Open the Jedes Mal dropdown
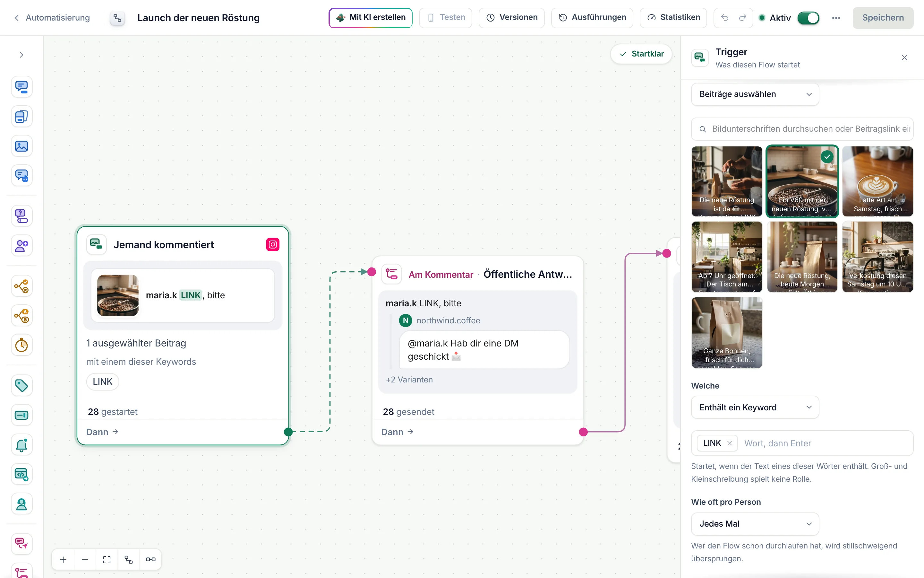924x578 pixels. coord(755,524)
